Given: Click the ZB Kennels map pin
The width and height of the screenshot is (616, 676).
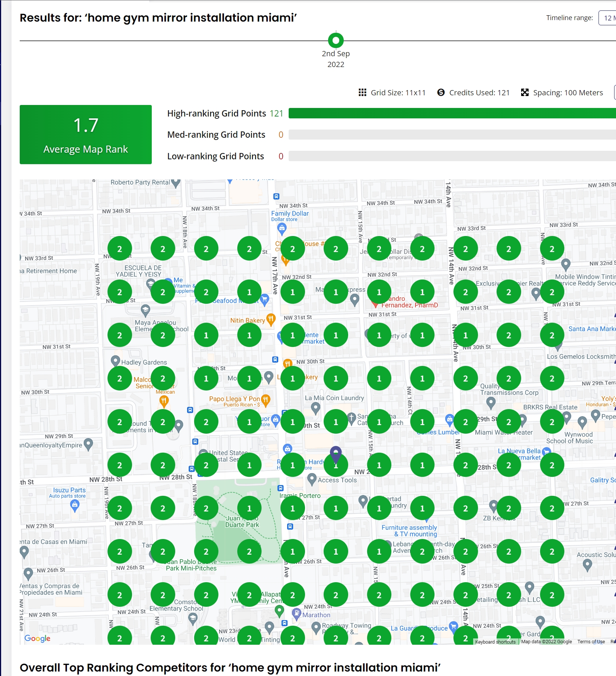Looking at the screenshot, I should tap(493, 506).
